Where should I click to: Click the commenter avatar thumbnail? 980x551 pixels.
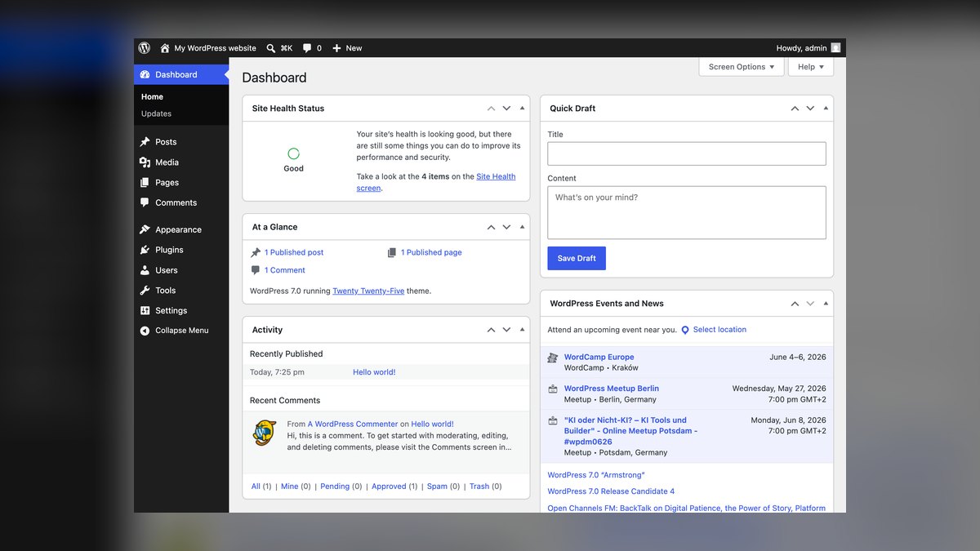click(x=265, y=433)
